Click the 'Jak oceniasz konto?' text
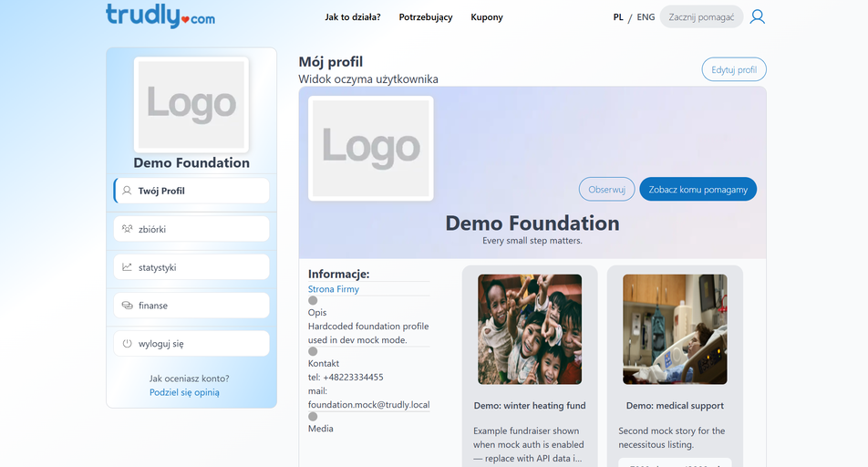The width and height of the screenshot is (868, 467). click(x=189, y=379)
